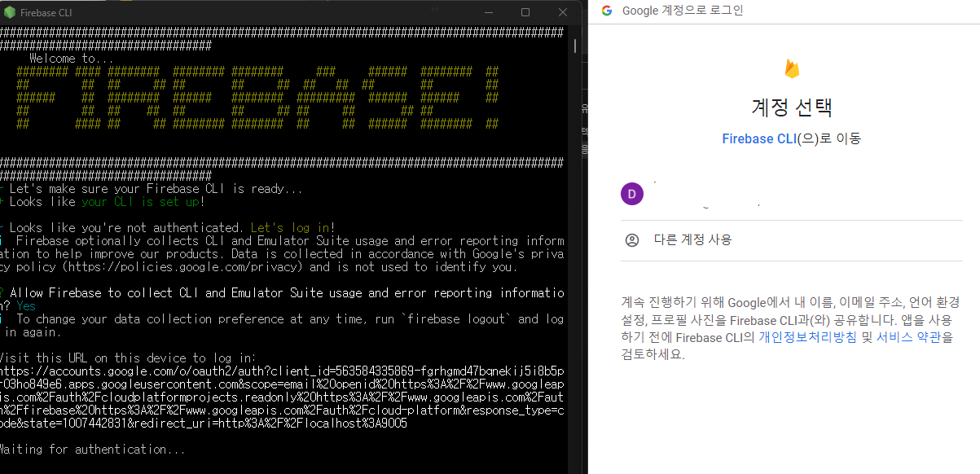The width and height of the screenshot is (980, 474).
Task: Open the Firebase CLI link in heading
Action: click(x=759, y=138)
